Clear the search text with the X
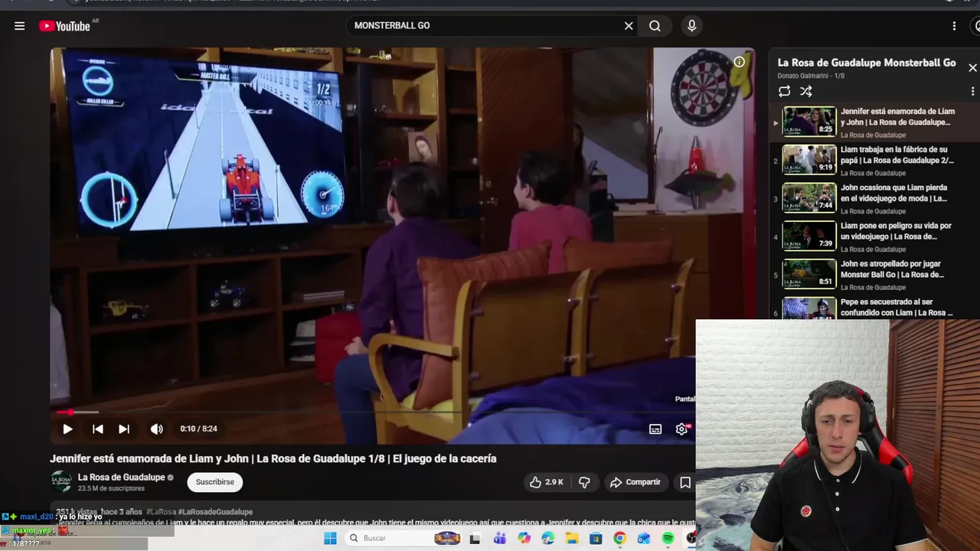This screenshot has height=551, width=980. point(629,25)
